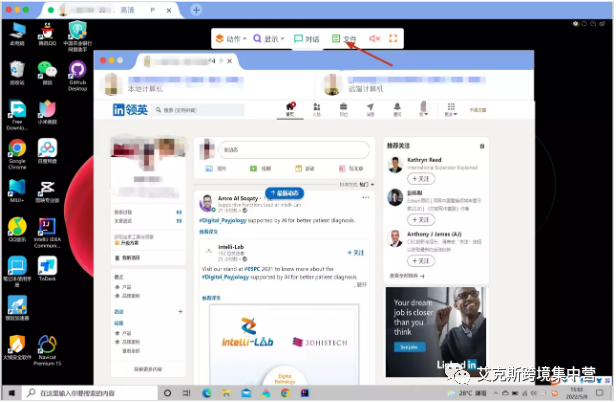The width and height of the screenshot is (616, 402).
Task: Open the Baidu Netdisk 百度网盘 desktop icon
Action: coord(47,152)
